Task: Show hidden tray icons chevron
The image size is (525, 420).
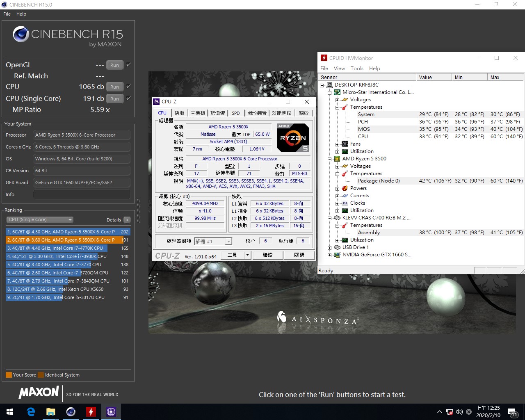Action: pos(440,412)
